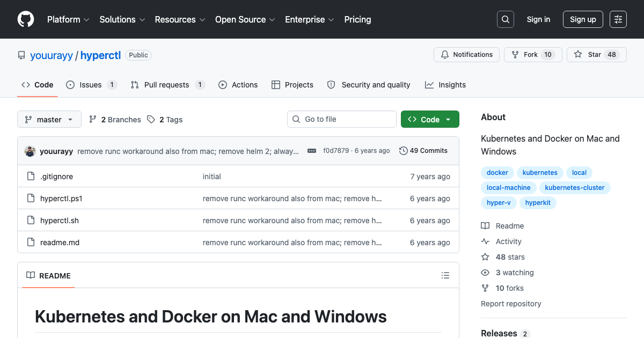
Task: Click the file icon next to .gitignore
Action: (31, 177)
